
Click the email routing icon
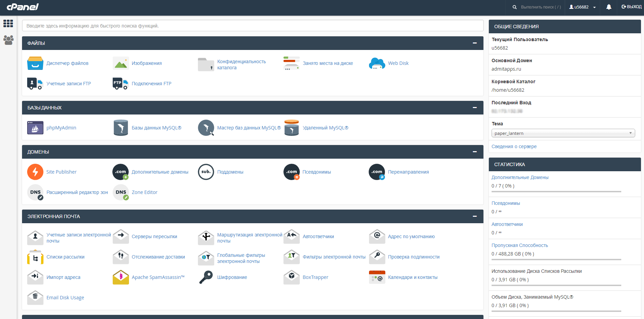coord(206,238)
